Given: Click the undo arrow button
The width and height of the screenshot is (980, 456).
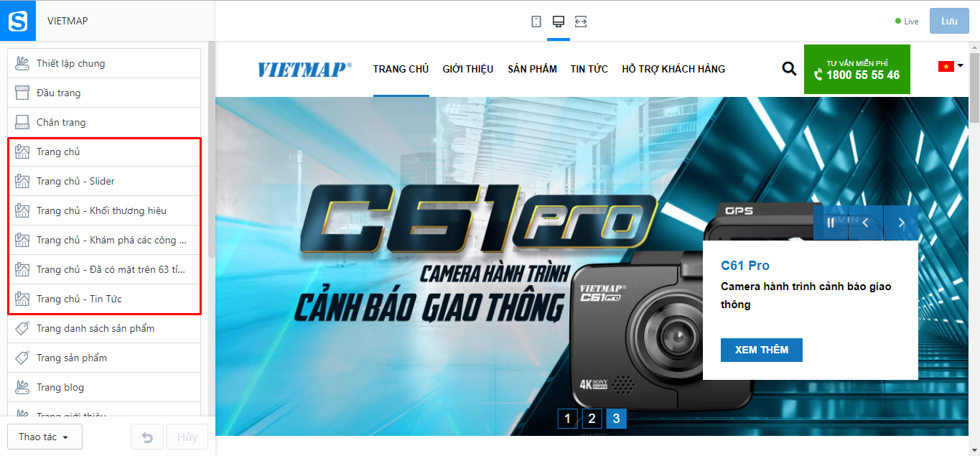Looking at the screenshot, I should click(x=147, y=437).
